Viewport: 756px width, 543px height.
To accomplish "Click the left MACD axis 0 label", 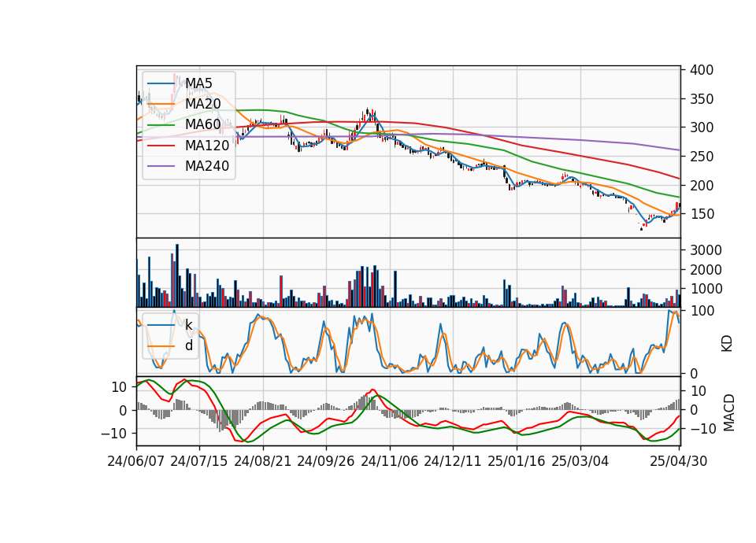I will point(123,411).
